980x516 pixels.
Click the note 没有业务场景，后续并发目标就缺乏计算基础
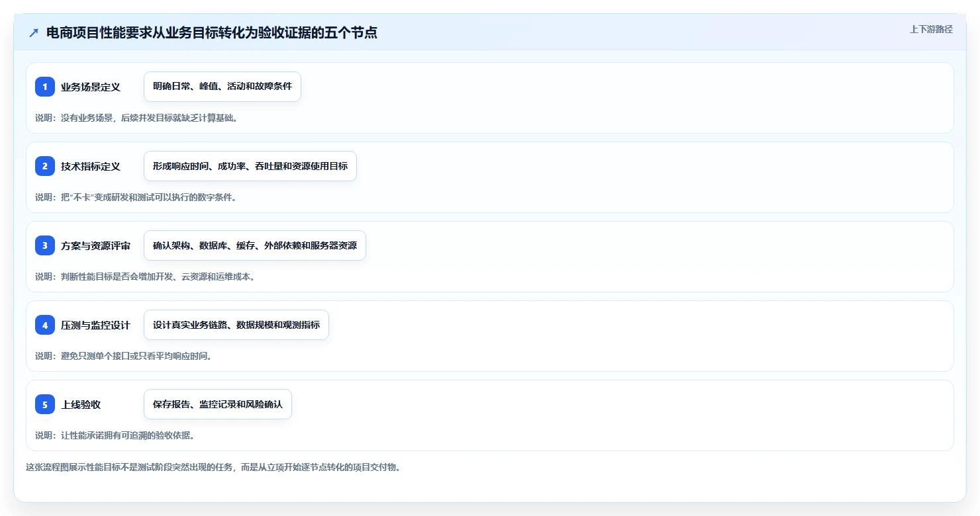[136, 118]
